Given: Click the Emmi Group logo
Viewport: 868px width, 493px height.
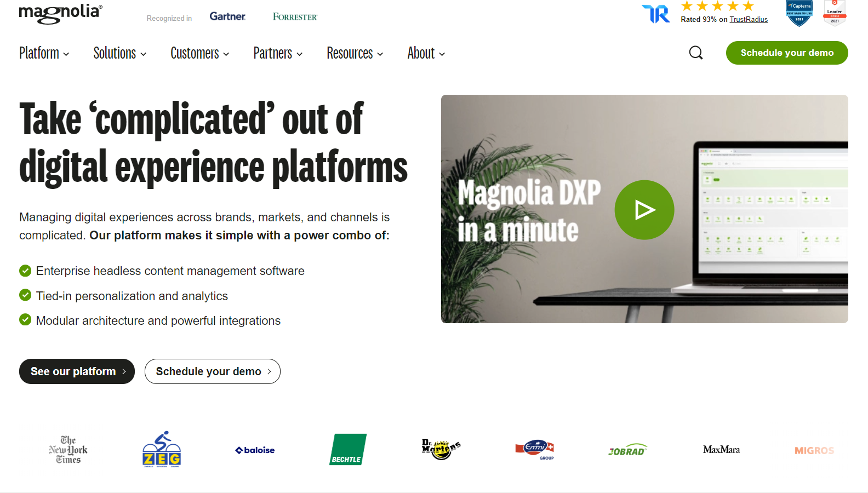Looking at the screenshot, I should pyautogui.click(x=535, y=450).
